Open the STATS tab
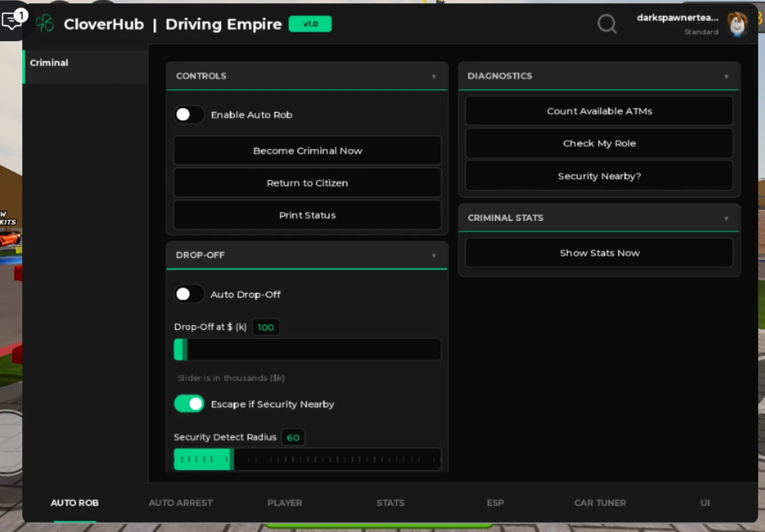Image resolution: width=765 pixels, height=532 pixels. (x=390, y=503)
